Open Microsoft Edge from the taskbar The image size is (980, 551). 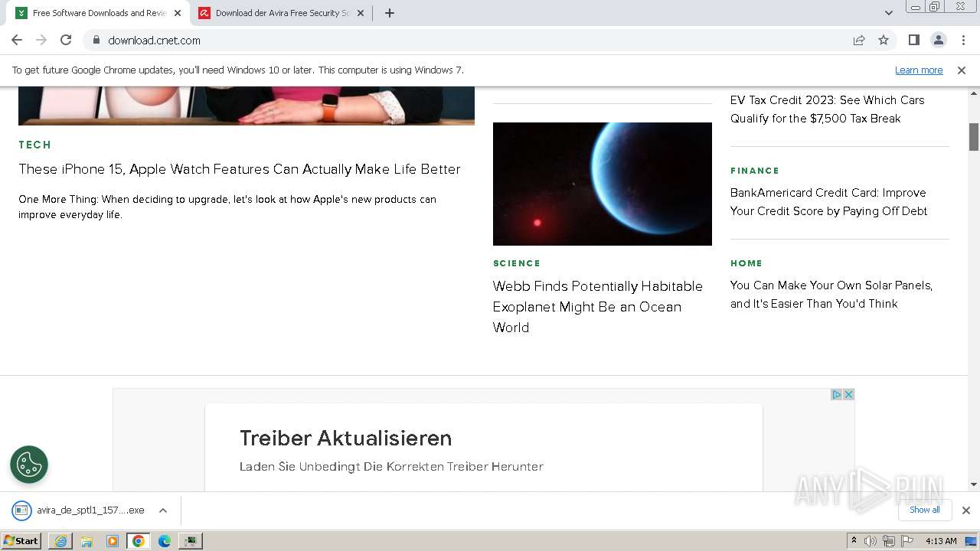coord(165,541)
